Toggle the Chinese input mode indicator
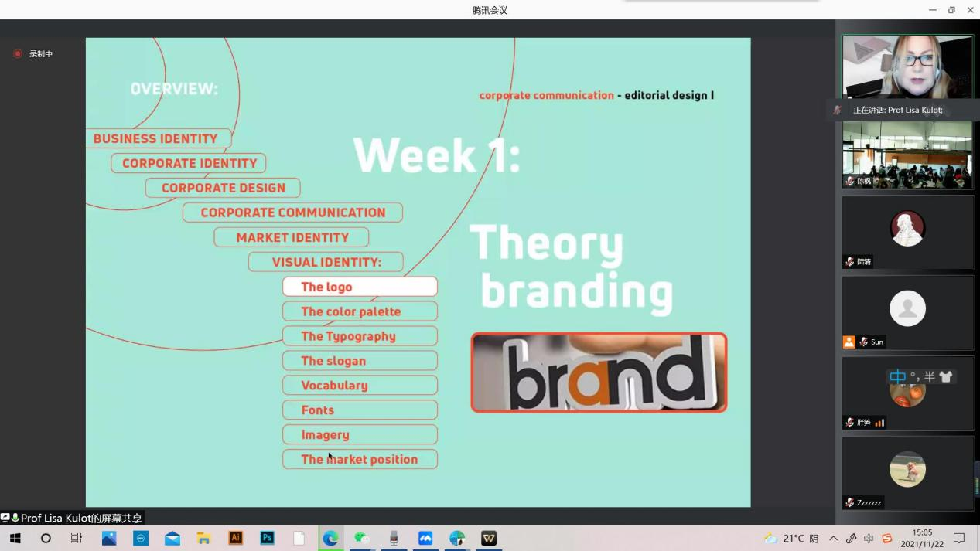The height and width of the screenshot is (551, 980). [x=897, y=376]
